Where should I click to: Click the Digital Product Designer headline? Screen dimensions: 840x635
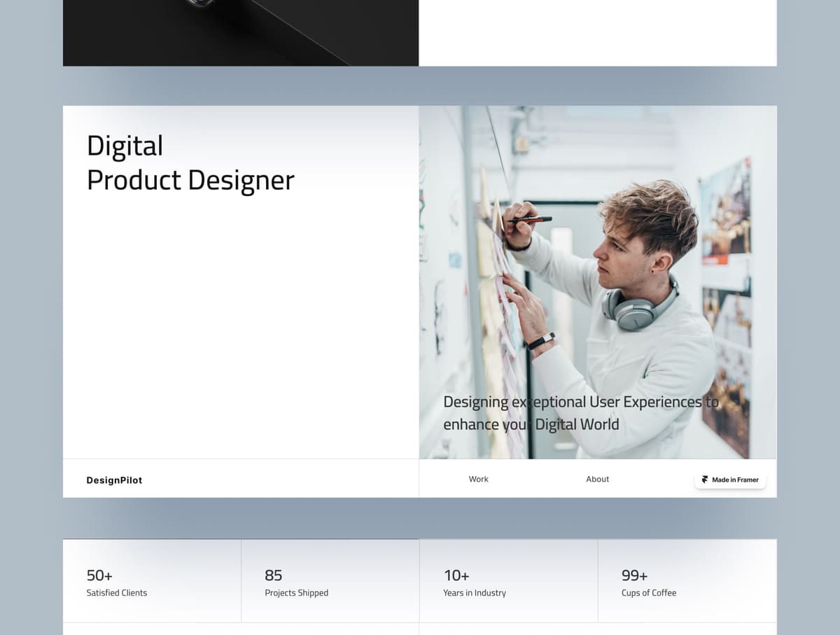190,162
